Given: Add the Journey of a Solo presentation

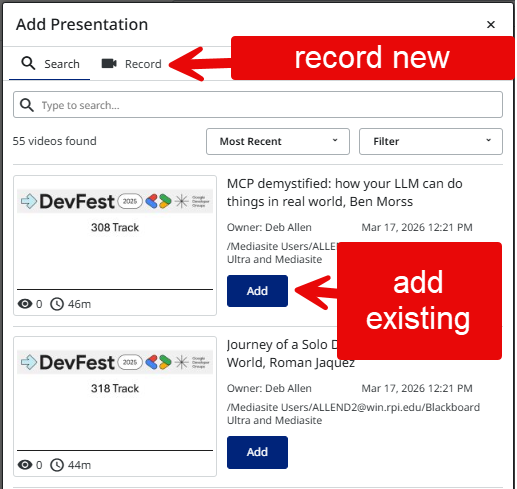Looking at the screenshot, I should 257,452.
